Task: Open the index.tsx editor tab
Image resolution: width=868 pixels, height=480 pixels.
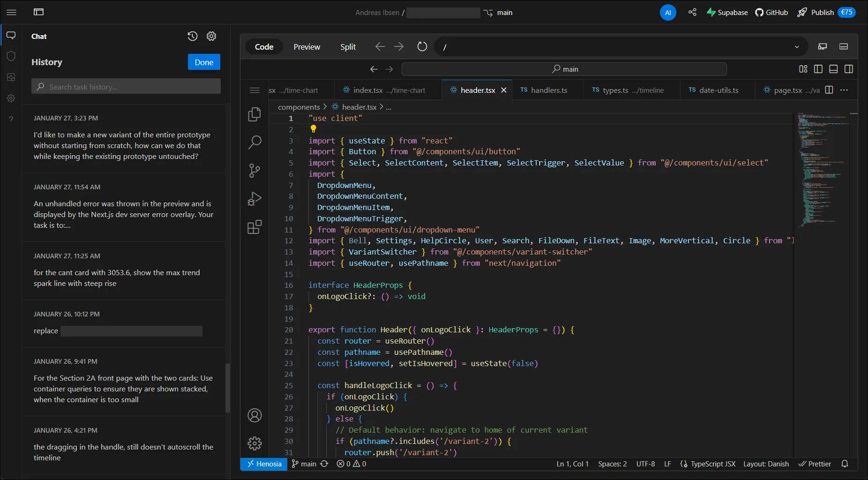Action: pos(388,90)
